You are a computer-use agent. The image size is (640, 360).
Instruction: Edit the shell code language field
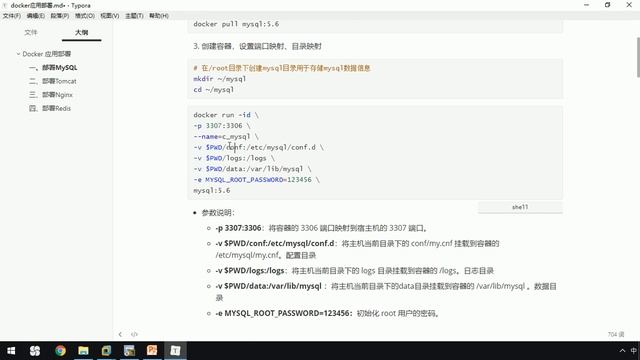[x=520, y=207]
